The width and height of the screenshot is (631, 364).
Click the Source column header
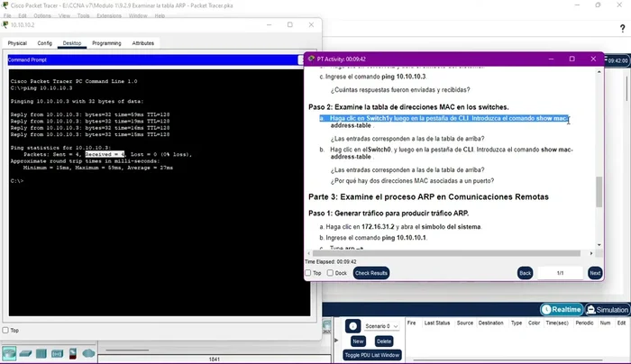(465, 323)
